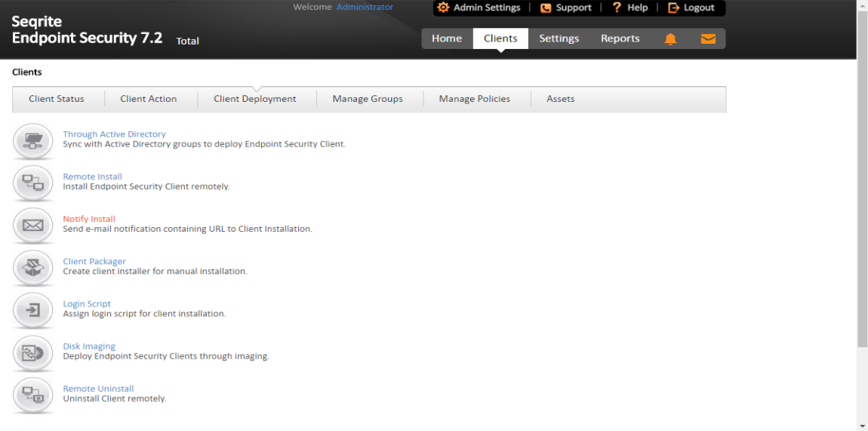868x431 pixels.
Task: Click the Help question mark icon
Action: [616, 8]
